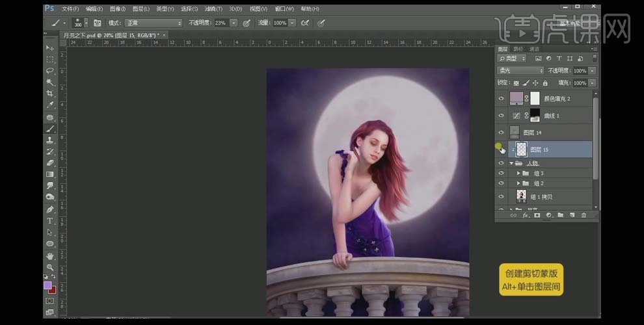
Task: Select the Hand tool
Action: point(50,256)
